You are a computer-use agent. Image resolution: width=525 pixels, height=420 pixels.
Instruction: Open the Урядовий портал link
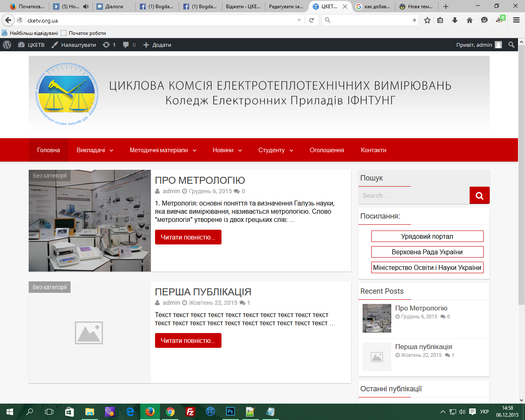pos(427,236)
